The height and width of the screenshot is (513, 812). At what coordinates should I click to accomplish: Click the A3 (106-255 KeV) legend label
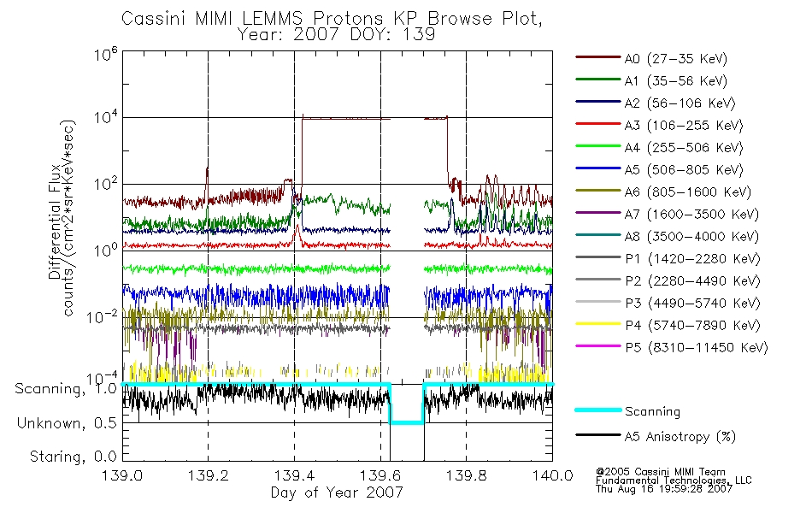(x=684, y=126)
